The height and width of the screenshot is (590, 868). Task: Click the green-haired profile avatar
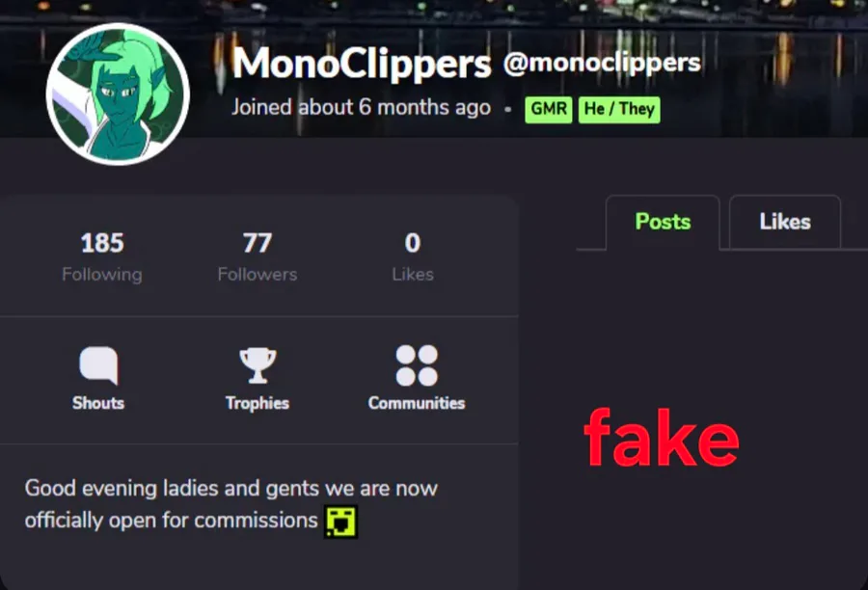pos(118,94)
